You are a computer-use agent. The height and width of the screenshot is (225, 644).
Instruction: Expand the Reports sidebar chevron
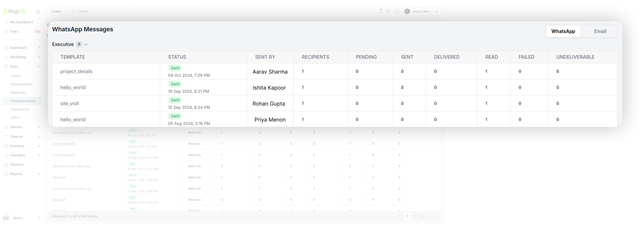click(39, 174)
